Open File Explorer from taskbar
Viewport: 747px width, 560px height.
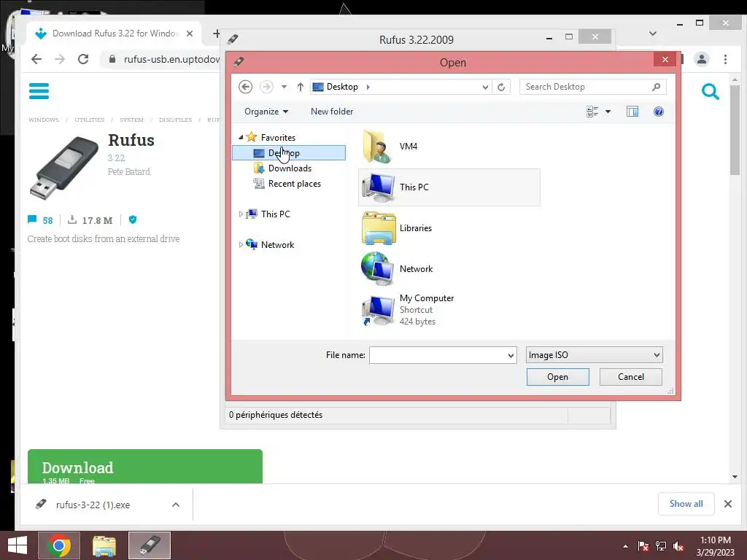(104, 545)
